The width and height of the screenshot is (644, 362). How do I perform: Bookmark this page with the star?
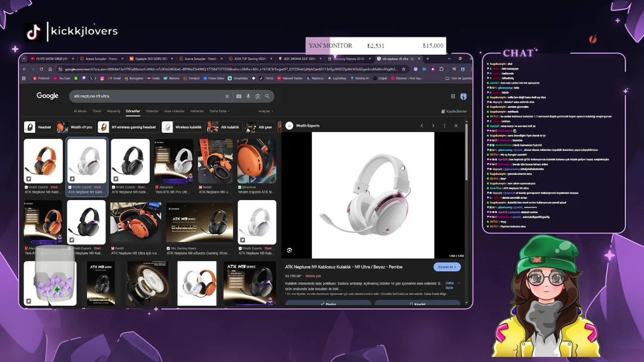404,69
